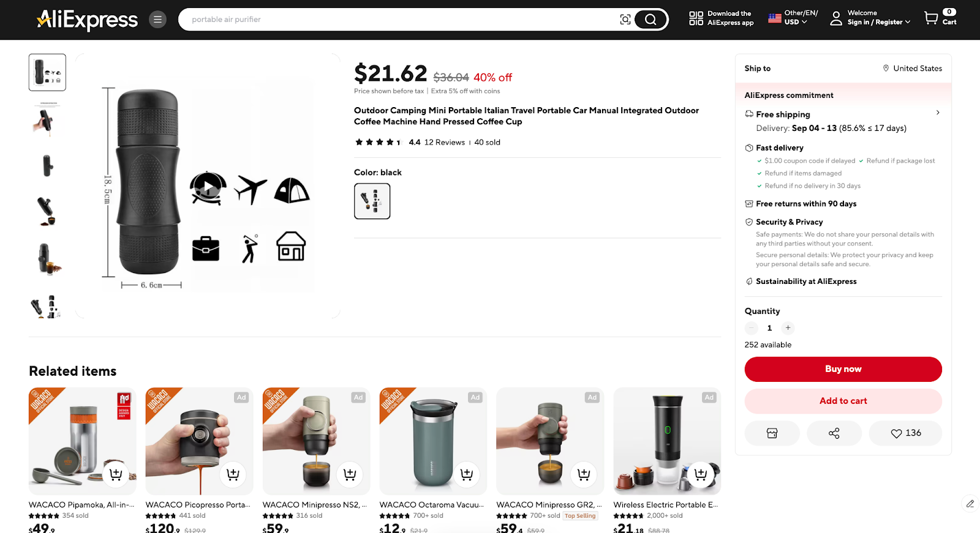Expand Free shipping delivery details chevron

pos(938,113)
